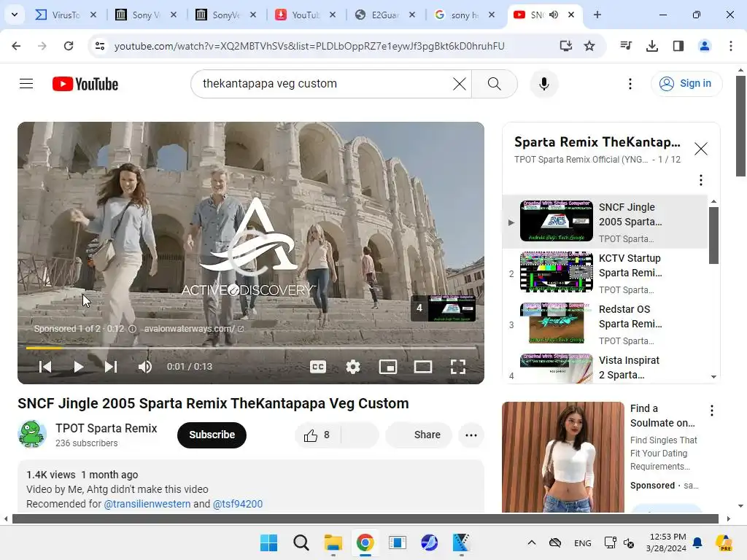Clear the search box with X icon
Viewport: 747px width, 560px height.
460,84
